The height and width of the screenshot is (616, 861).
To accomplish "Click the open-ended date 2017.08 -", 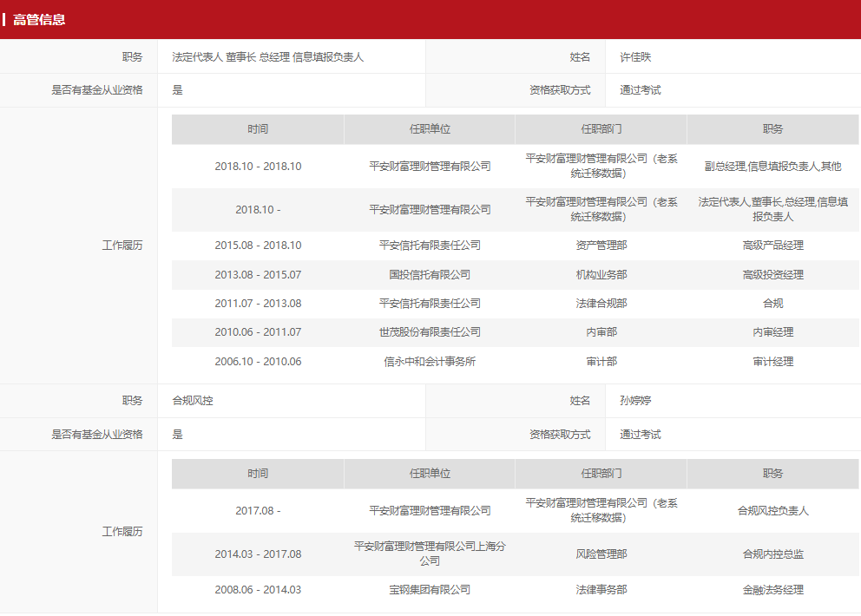I will (x=258, y=511).
